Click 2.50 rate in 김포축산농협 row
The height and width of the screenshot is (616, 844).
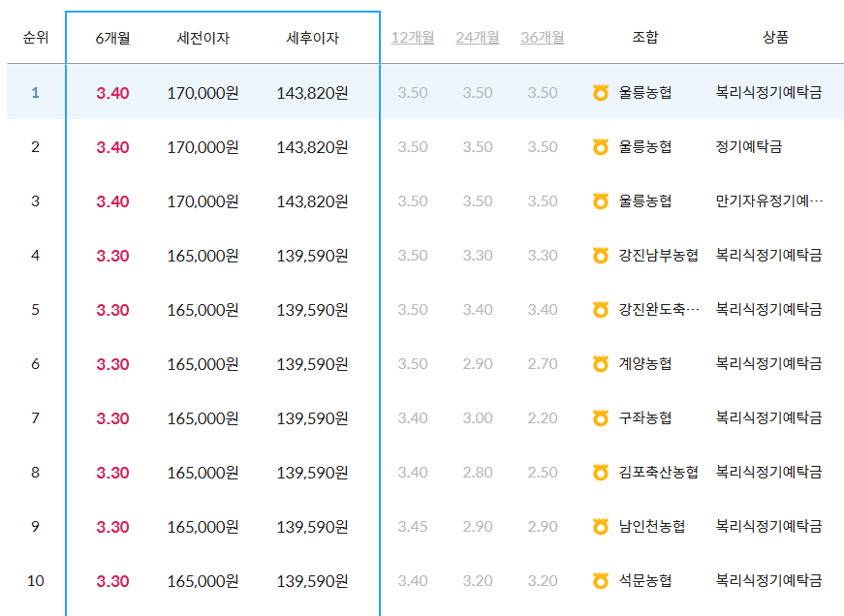(542, 473)
